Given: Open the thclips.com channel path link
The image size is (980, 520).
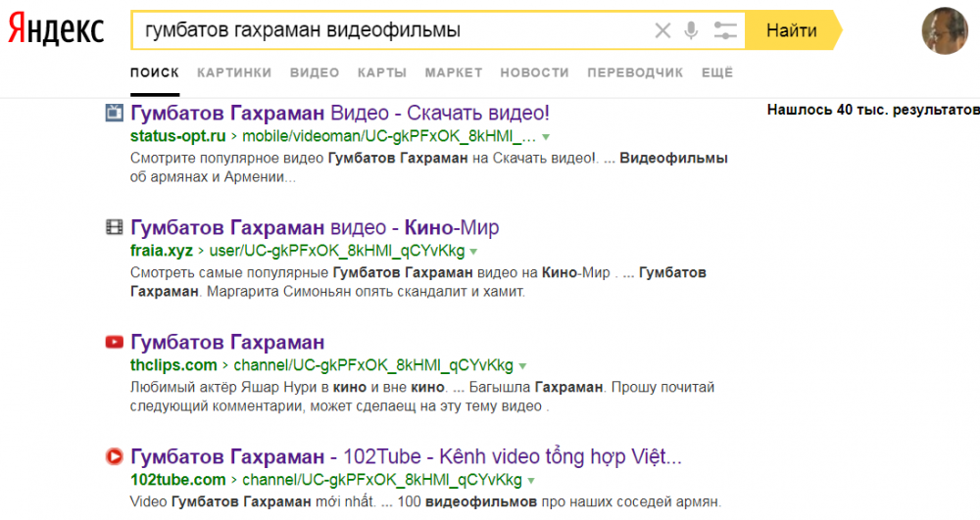Looking at the screenshot, I should (x=373, y=365).
